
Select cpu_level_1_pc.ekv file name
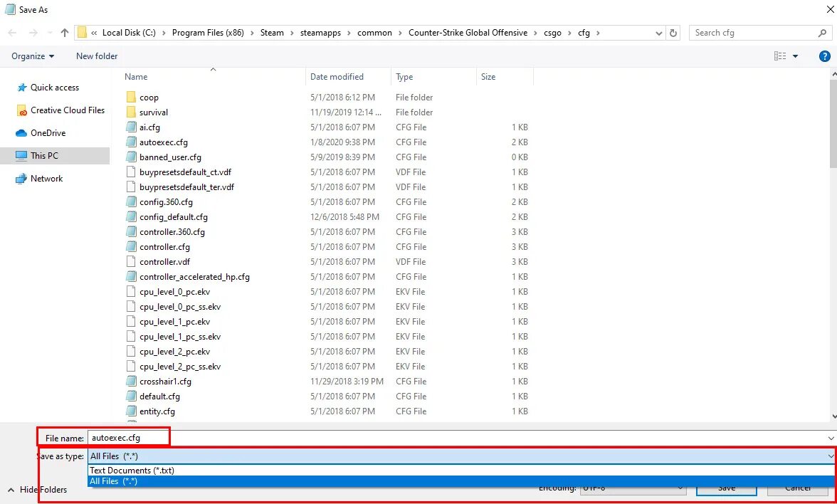pyautogui.click(x=174, y=322)
